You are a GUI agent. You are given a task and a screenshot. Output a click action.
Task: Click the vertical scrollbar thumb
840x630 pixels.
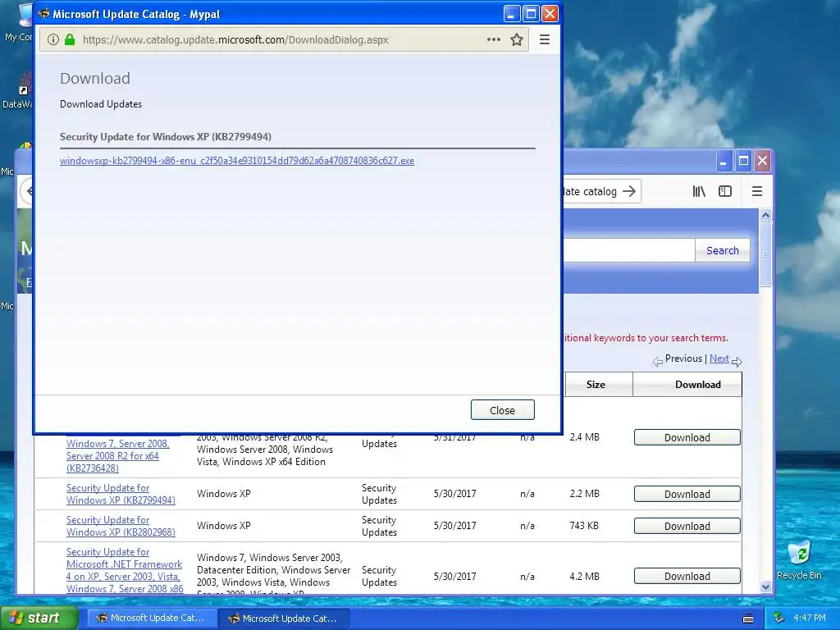click(x=765, y=254)
